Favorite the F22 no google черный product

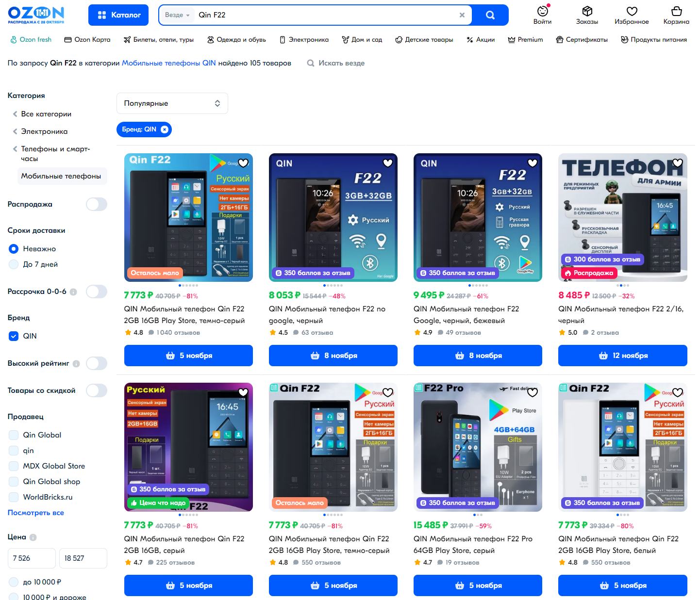[388, 163]
